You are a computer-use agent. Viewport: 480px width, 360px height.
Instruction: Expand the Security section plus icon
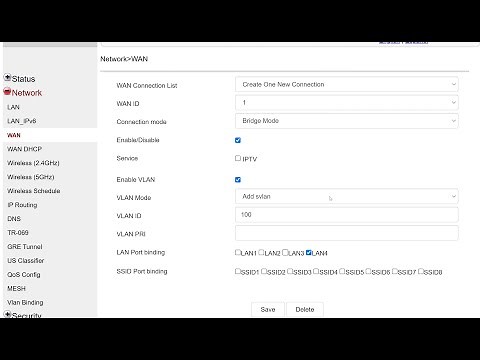coord(7,314)
